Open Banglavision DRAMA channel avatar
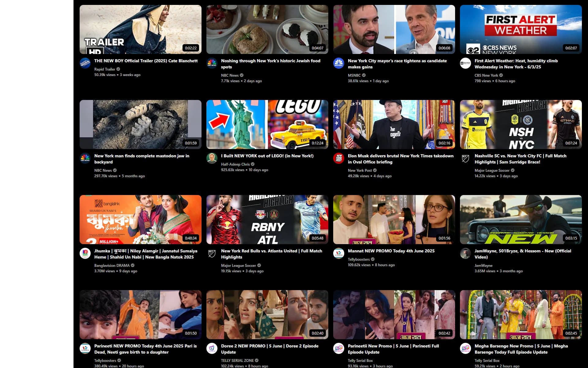The image size is (588, 368). click(x=85, y=253)
